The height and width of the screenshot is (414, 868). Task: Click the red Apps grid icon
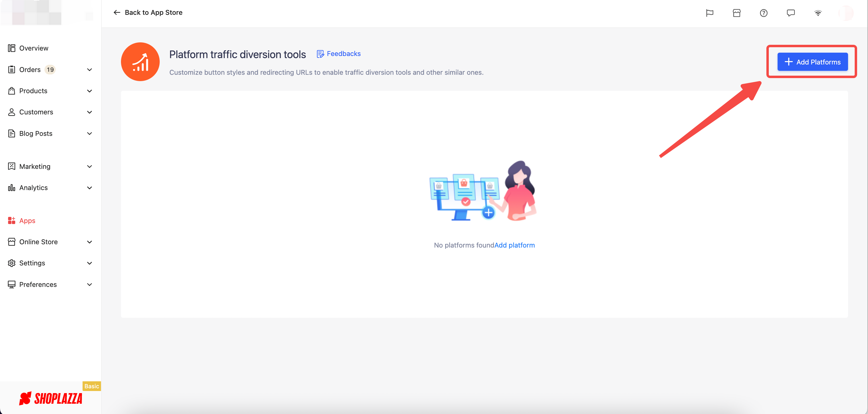12,221
